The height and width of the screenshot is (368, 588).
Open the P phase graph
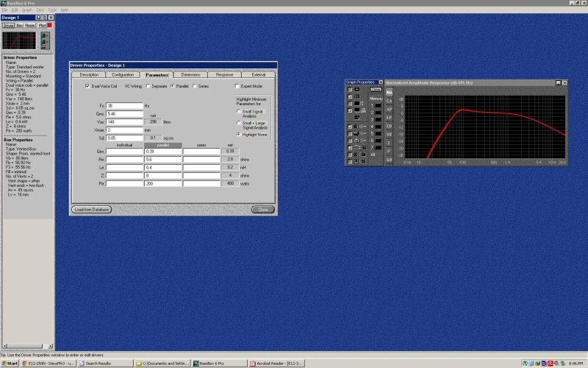390,152
